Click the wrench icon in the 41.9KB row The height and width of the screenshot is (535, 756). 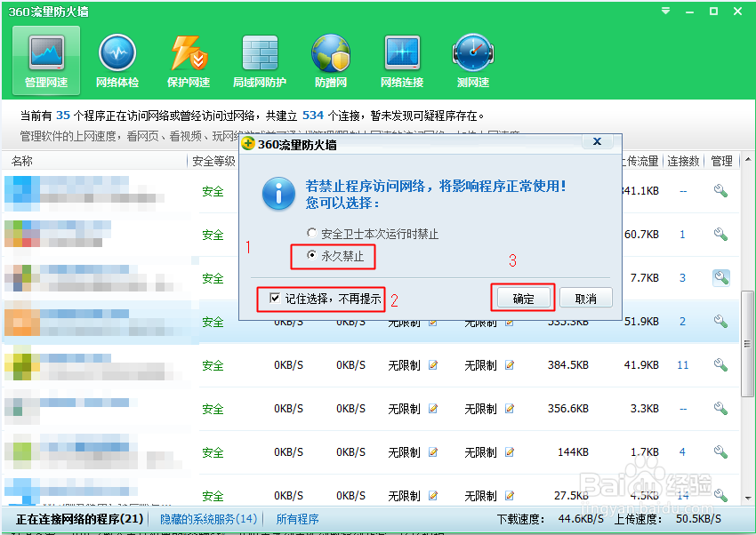point(720,365)
